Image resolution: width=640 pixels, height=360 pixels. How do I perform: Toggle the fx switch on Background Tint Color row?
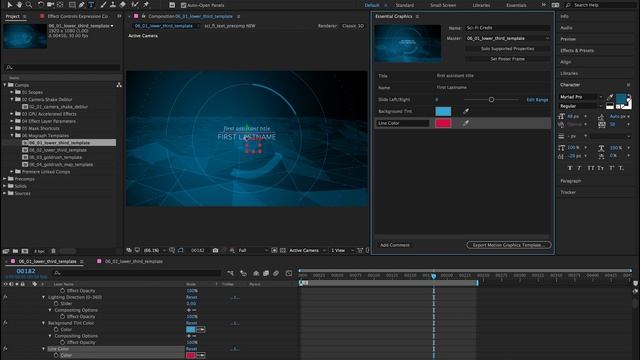coord(5,323)
